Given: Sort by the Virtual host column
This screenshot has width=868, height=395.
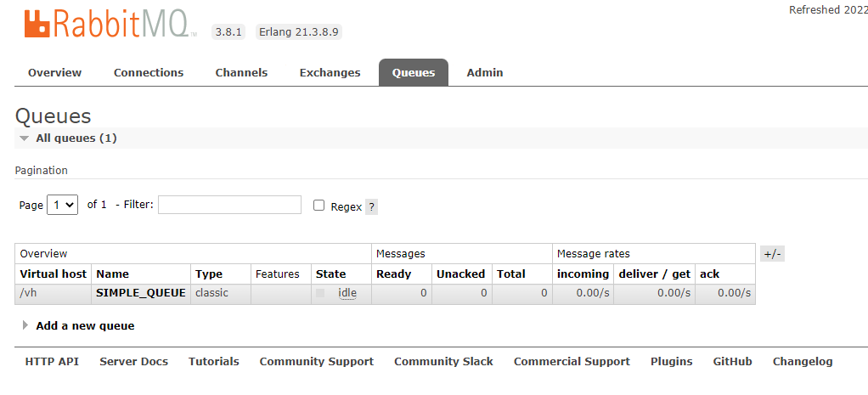Looking at the screenshot, I should pos(54,274).
